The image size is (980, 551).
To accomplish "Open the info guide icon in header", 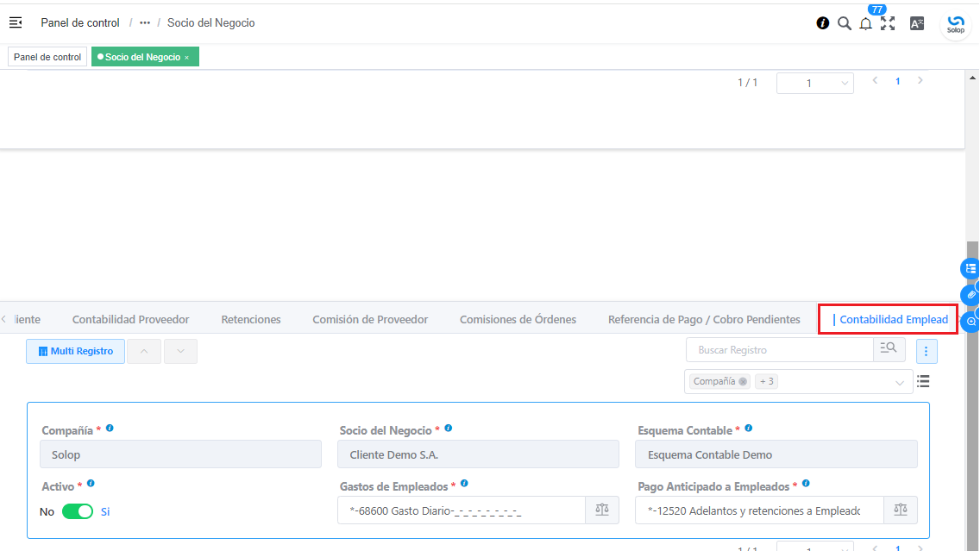I will tap(822, 23).
